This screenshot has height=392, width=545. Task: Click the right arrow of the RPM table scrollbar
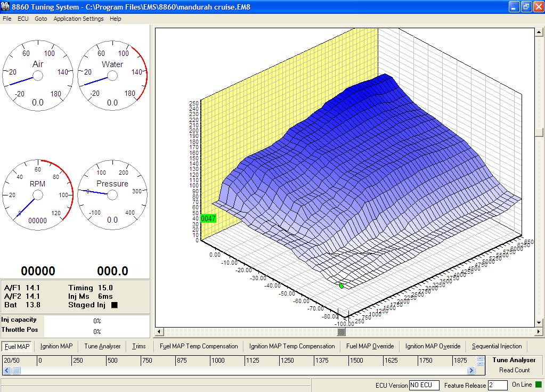pos(471,370)
